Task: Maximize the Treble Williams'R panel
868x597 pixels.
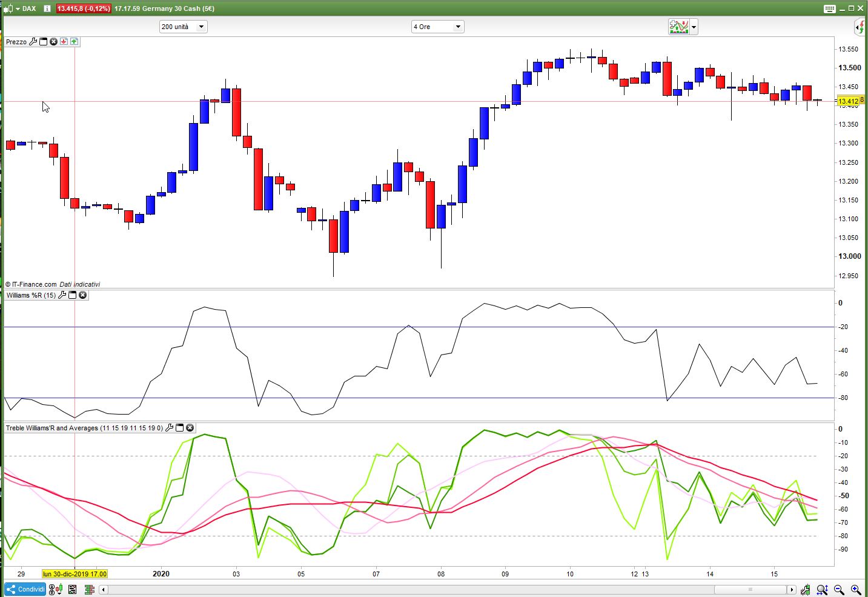Action: [179, 428]
